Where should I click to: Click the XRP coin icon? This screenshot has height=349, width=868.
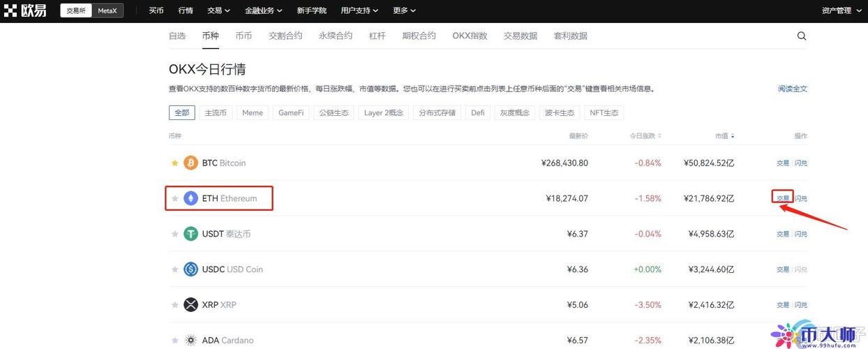pos(190,305)
